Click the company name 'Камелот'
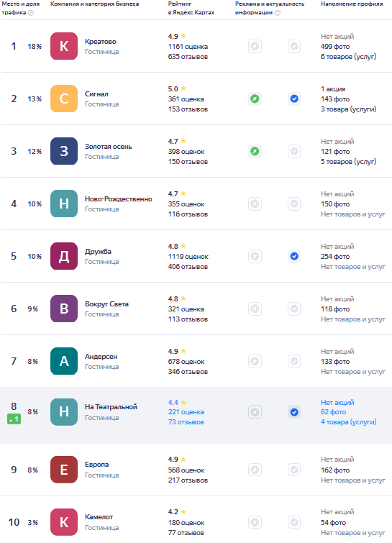The image size is (392, 543). 99,517
